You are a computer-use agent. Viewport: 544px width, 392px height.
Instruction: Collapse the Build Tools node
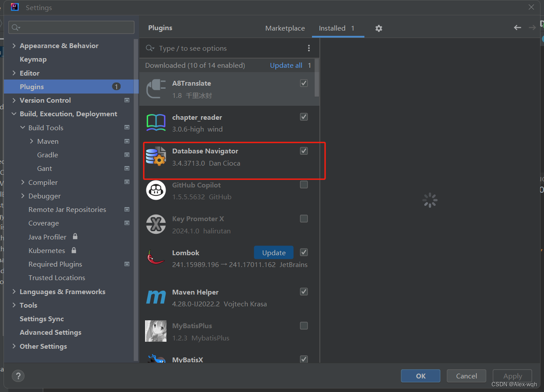(23, 128)
